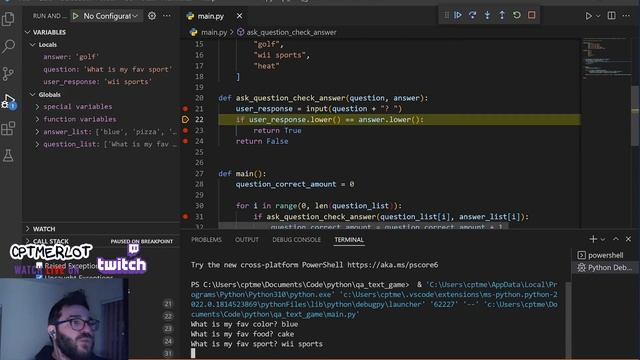
Task: Switch to the OUTPUT panel tab
Action: (x=247, y=240)
